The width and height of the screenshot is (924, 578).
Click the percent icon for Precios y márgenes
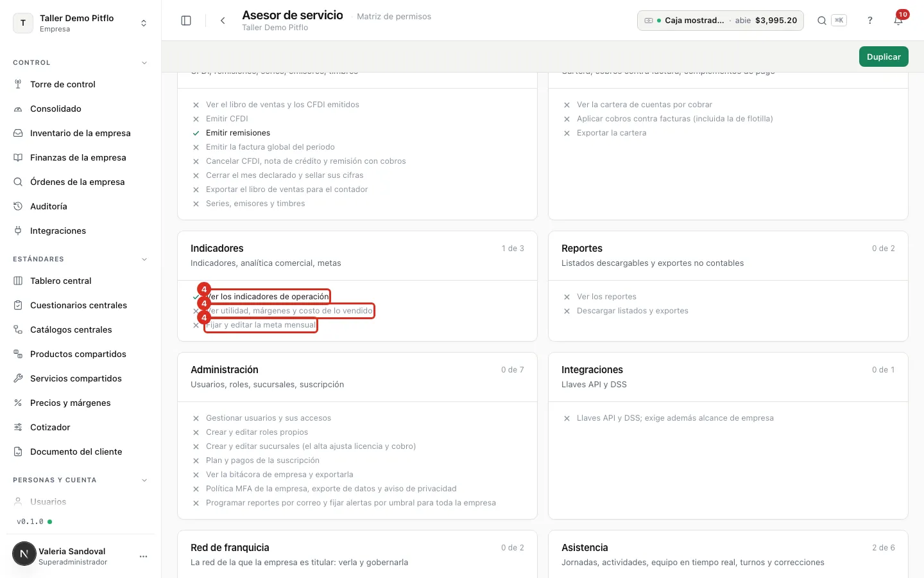(x=18, y=403)
